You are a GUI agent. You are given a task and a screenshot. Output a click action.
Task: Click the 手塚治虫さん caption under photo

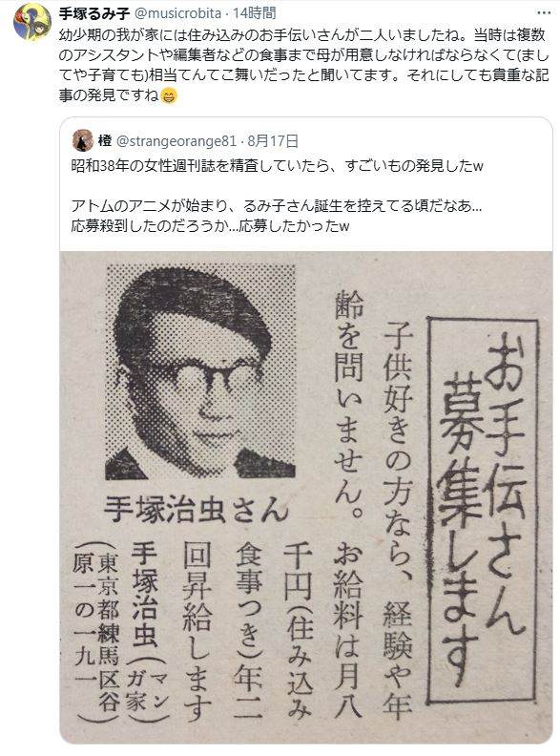(x=196, y=510)
